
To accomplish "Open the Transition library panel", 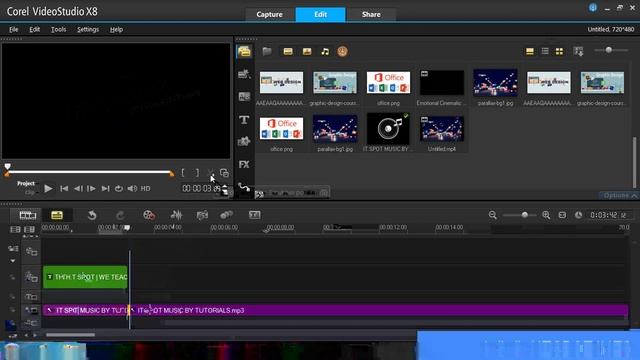I will click(x=244, y=97).
